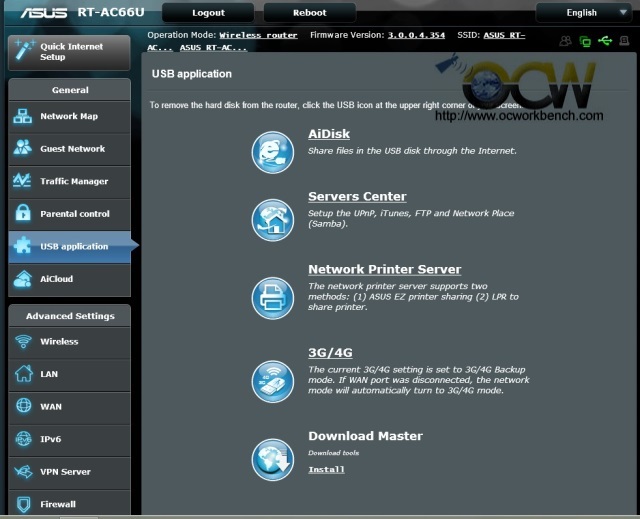Image resolution: width=640 pixels, height=519 pixels.
Task: Open AiCloud menu item
Action: 69,279
